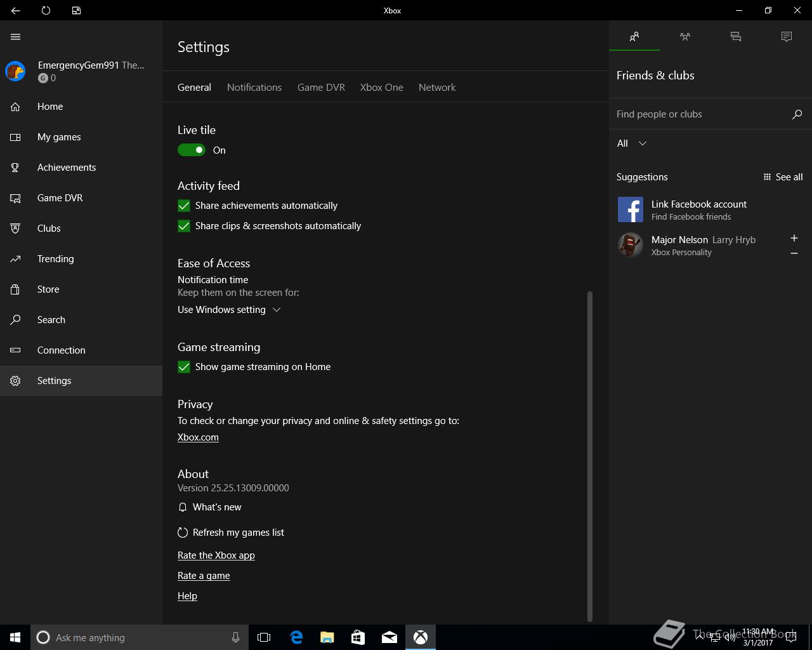Image resolution: width=812 pixels, height=650 pixels.
Task: Launch Microsoft Edge from the taskbar
Action: click(296, 637)
